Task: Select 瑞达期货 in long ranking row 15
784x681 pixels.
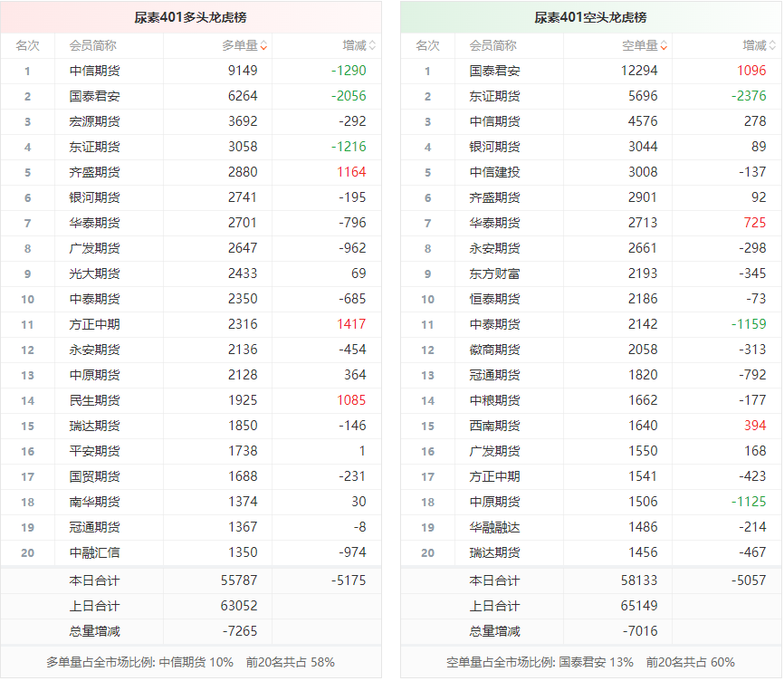Action: tap(94, 426)
